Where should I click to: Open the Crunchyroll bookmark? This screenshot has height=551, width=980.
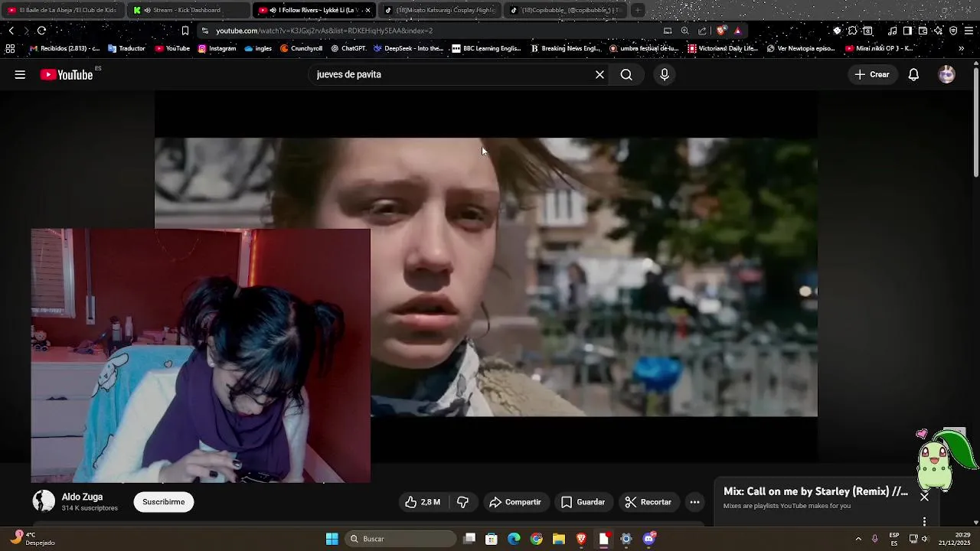301,48
